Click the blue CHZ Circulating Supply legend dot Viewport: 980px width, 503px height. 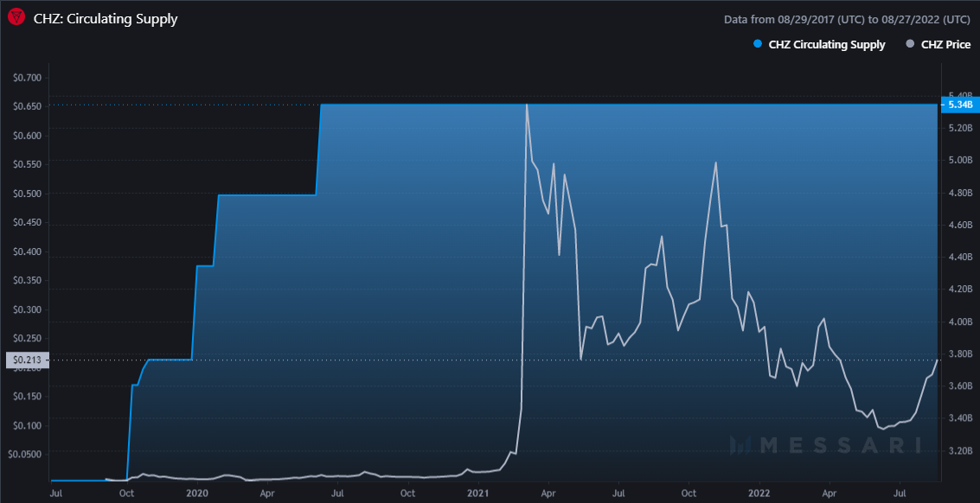coord(758,44)
